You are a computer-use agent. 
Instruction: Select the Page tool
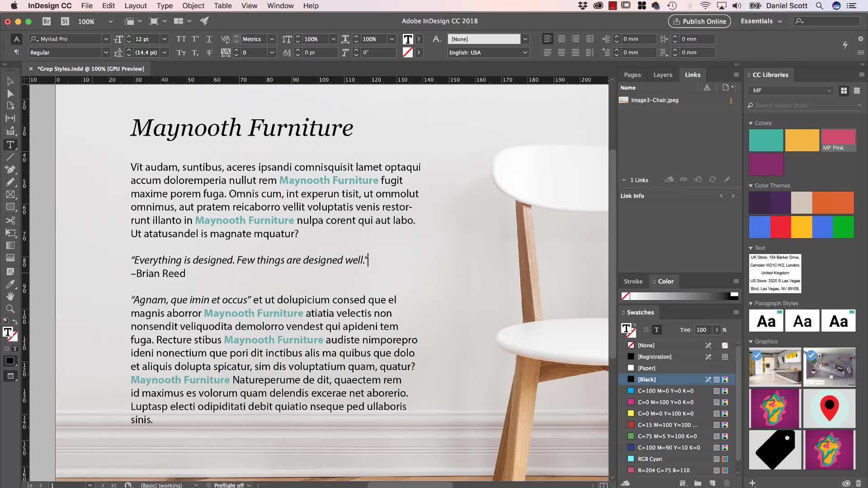point(10,106)
